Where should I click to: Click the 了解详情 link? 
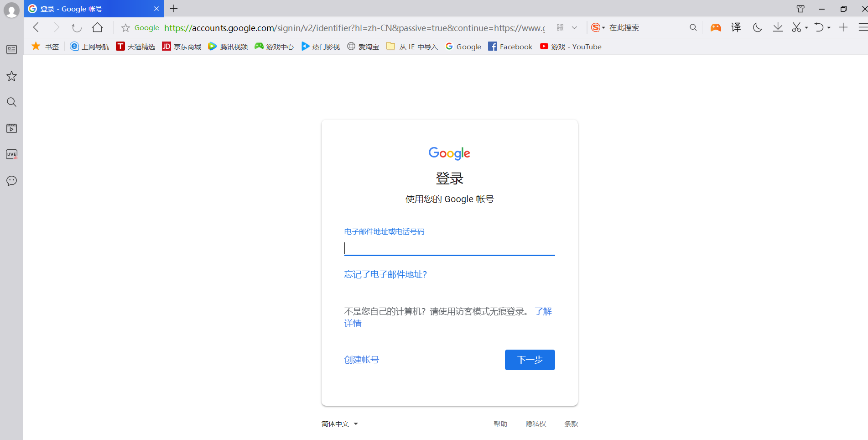(x=543, y=311)
